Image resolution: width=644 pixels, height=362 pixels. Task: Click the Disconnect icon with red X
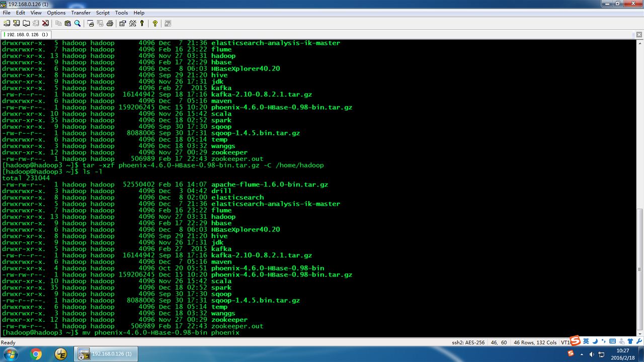pos(45,23)
